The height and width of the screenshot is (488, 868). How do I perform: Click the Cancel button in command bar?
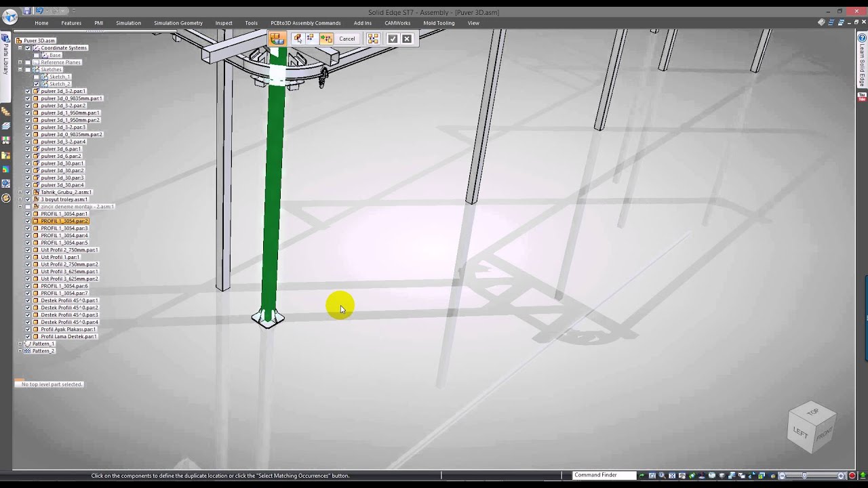click(347, 39)
